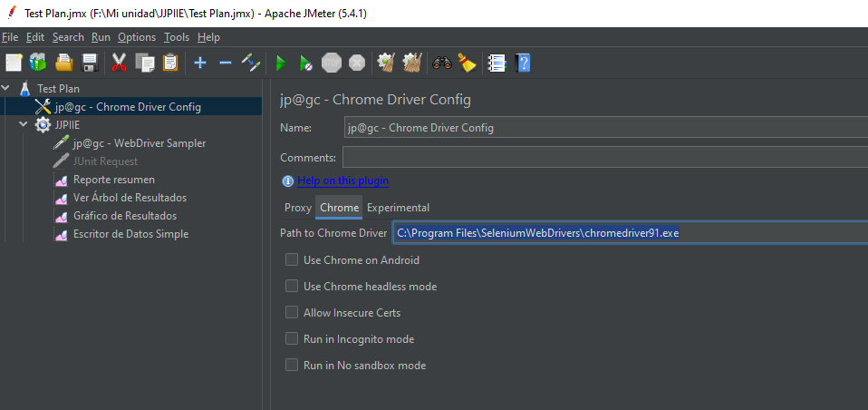Image resolution: width=868 pixels, height=410 pixels.
Task: Collapse the JJPIIE thread group node
Action: (x=24, y=124)
